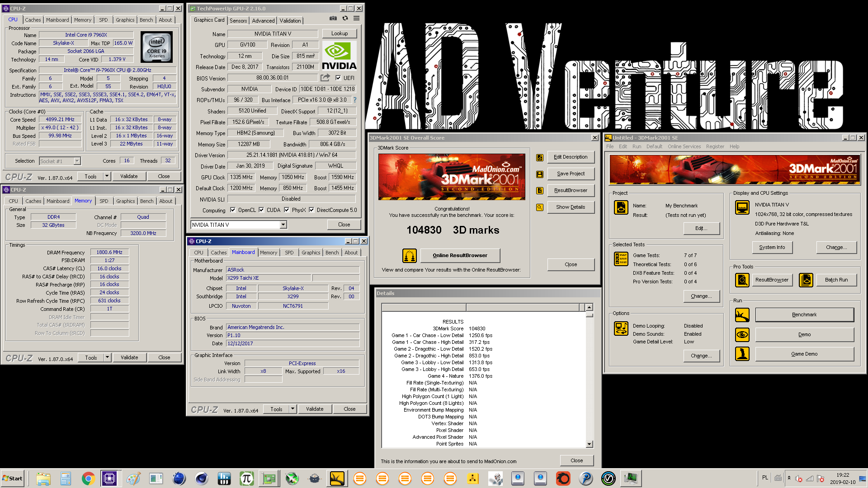Click the scroll-down arrow in Details results

click(589, 444)
